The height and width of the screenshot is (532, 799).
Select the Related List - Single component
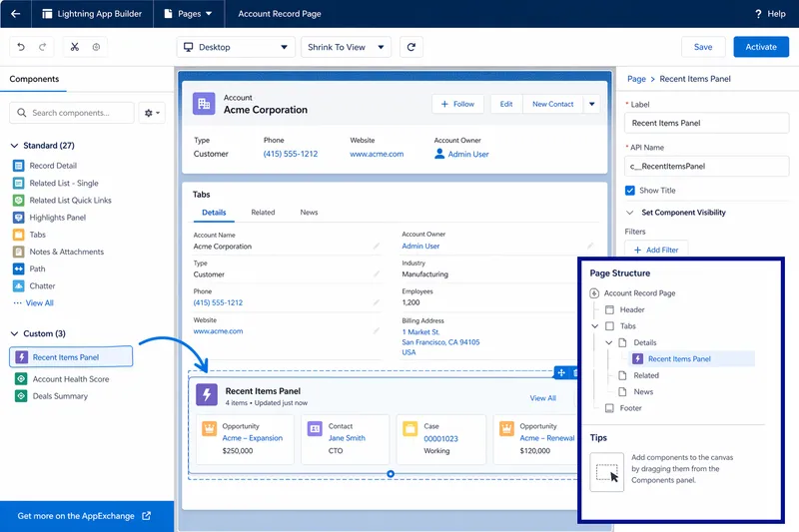(x=56, y=183)
